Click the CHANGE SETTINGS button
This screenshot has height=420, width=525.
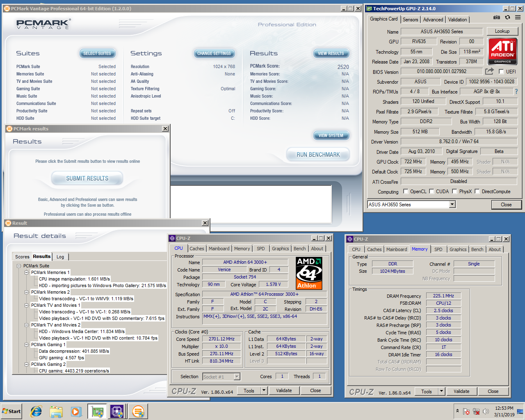tap(214, 53)
